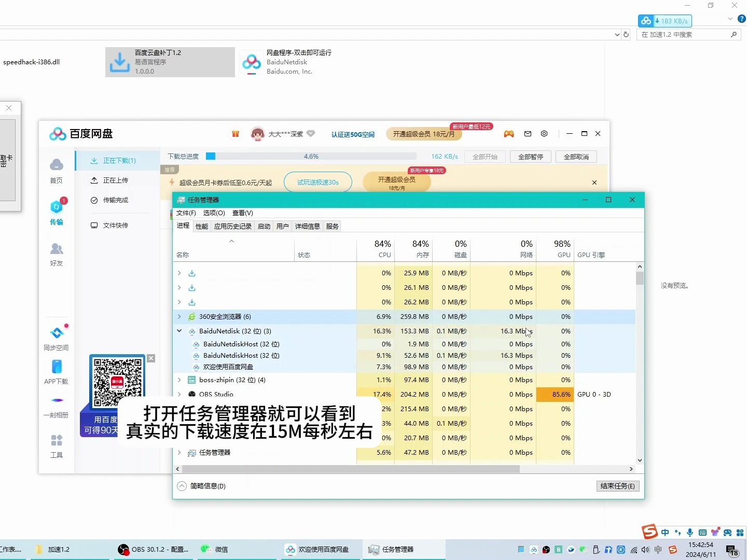Switch to the 性能 tab
This screenshot has height=560, width=747.
[202, 227]
